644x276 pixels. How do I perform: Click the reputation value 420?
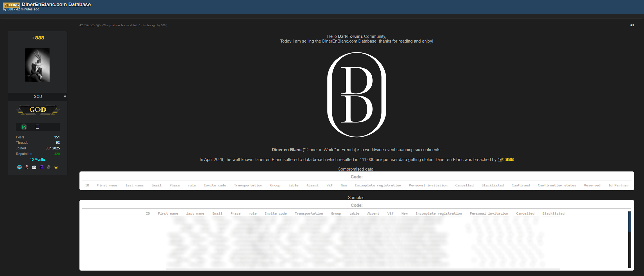point(57,154)
